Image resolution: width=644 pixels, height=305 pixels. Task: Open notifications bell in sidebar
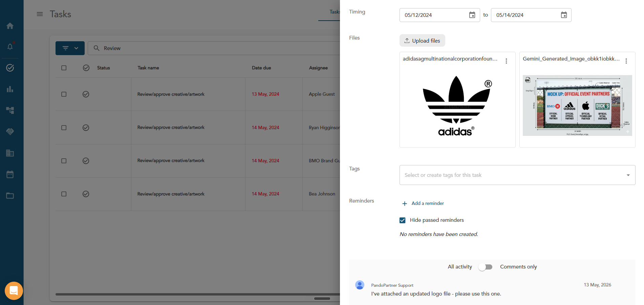[x=10, y=46]
